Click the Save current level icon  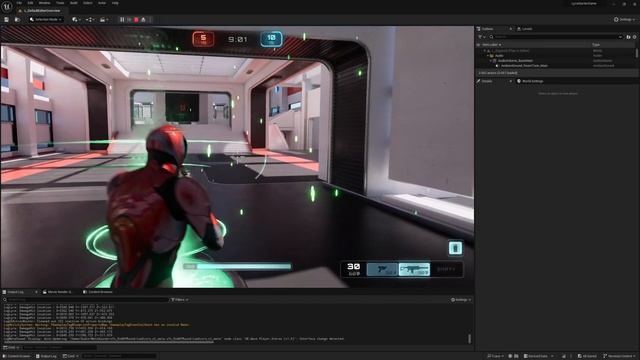click(7, 20)
